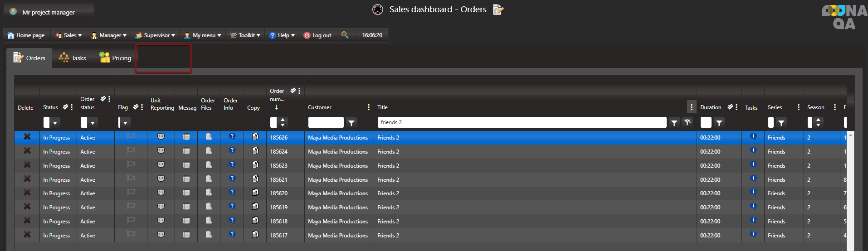Toggle the flag on order 185617

131,235
